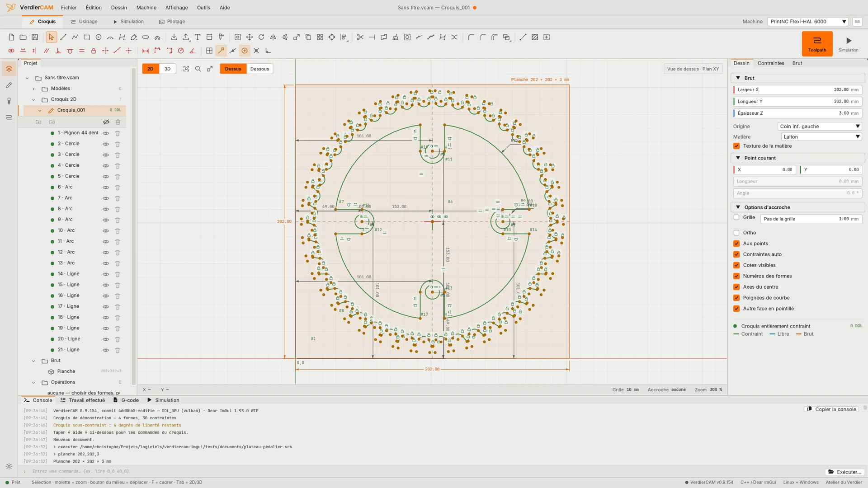Viewport: 868px width, 488px height.
Task: Open the Affichage menu
Action: click(x=176, y=8)
